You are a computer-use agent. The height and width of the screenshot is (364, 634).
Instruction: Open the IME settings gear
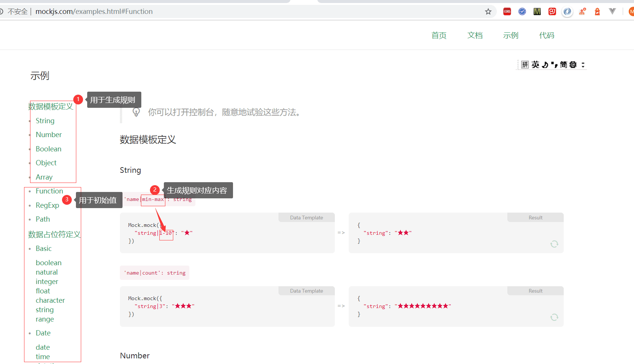coord(573,65)
